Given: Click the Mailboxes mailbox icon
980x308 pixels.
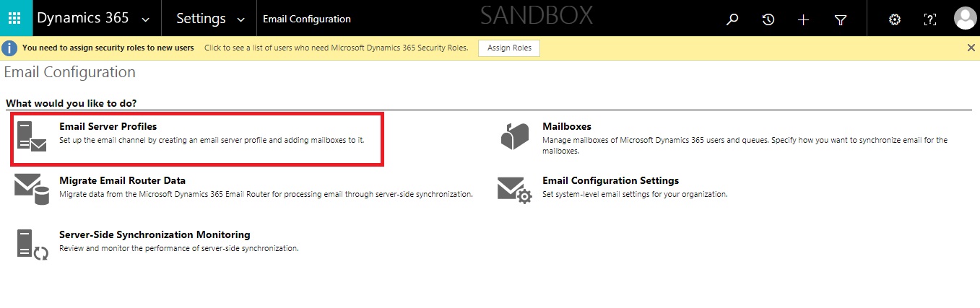Looking at the screenshot, I should coord(514,136).
